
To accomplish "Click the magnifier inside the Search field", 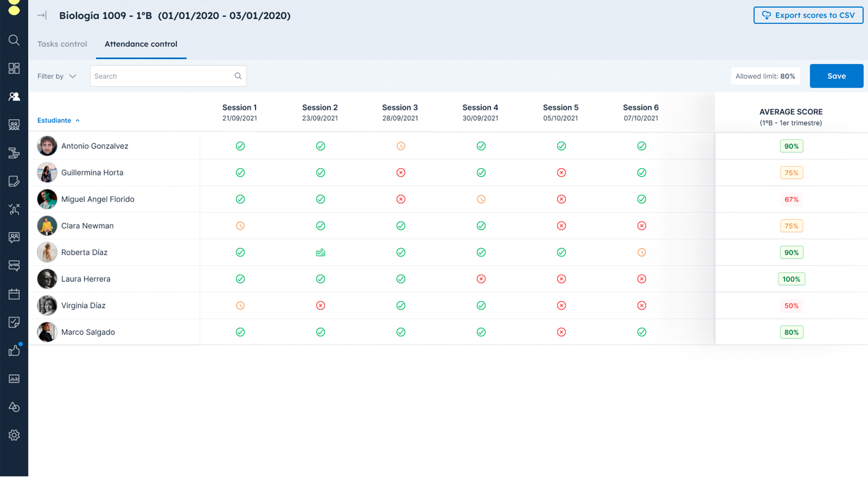I will pyautogui.click(x=238, y=76).
